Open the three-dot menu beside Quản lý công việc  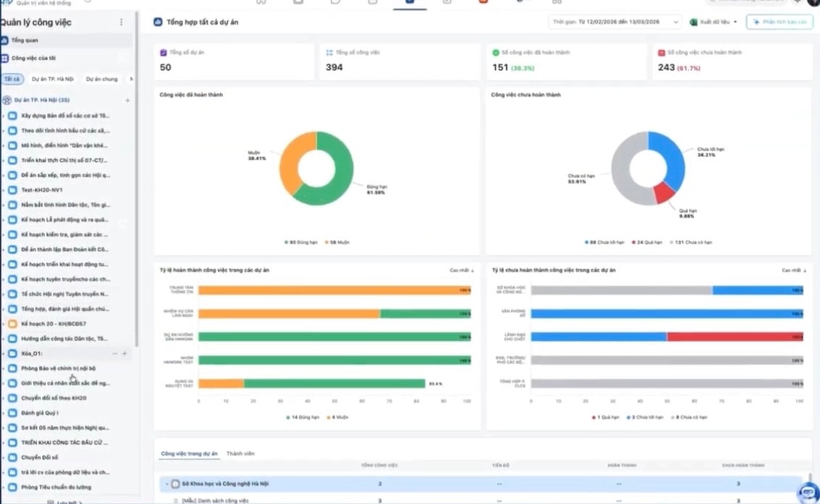coord(120,22)
